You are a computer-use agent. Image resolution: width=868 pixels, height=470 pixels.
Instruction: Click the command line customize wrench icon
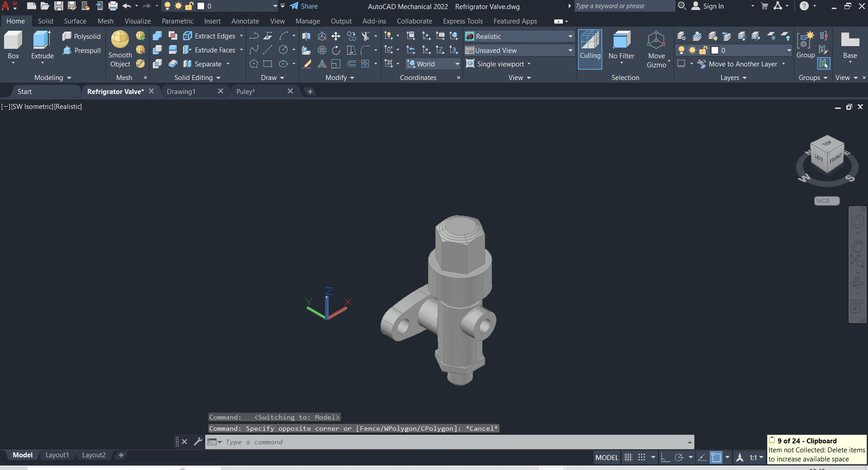(x=198, y=442)
